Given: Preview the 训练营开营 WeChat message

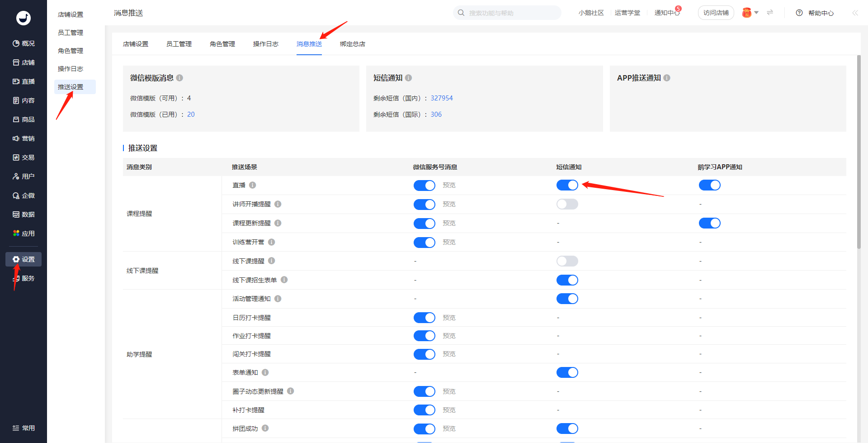Looking at the screenshot, I should click(449, 242).
